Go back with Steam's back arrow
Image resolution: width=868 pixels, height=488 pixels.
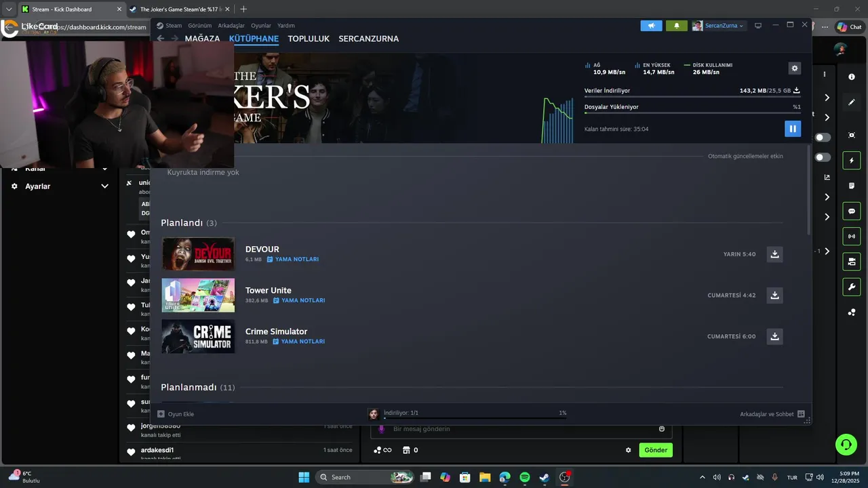pos(161,39)
